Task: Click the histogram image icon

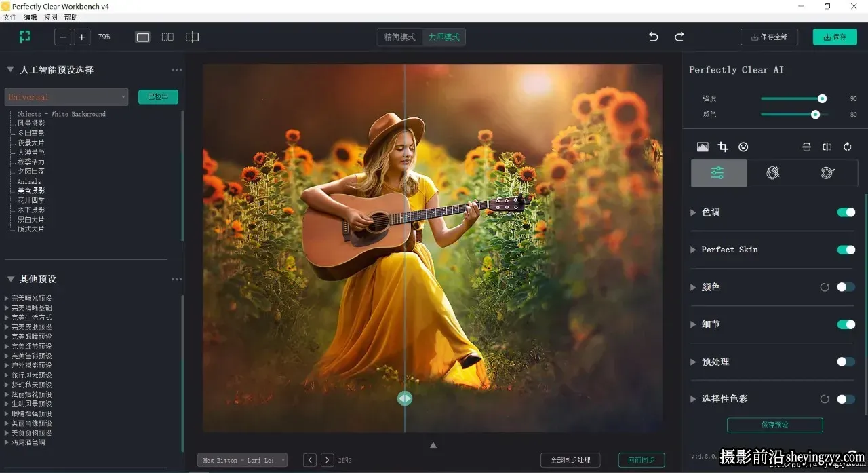Action: pos(703,147)
